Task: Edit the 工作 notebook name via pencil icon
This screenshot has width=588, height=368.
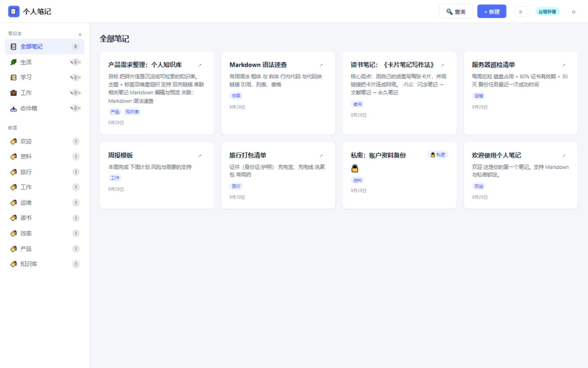Action: (x=72, y=93)
